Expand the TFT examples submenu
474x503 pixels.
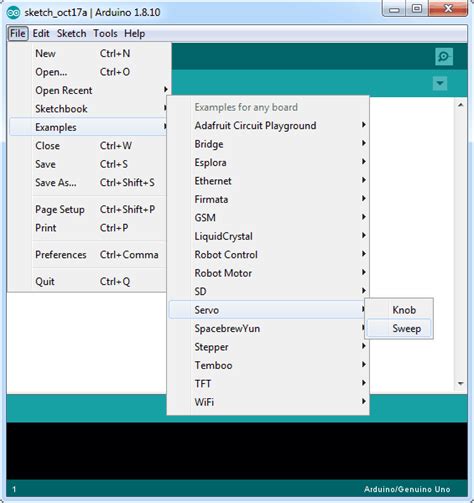coord(268,384)
